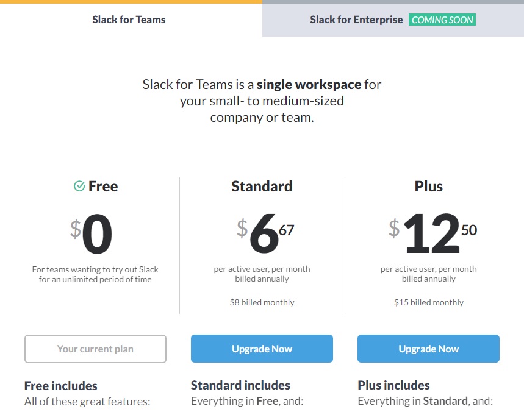Select the Slack for Teams tab
Screen dimensions: 524x420
pos(129,20)
